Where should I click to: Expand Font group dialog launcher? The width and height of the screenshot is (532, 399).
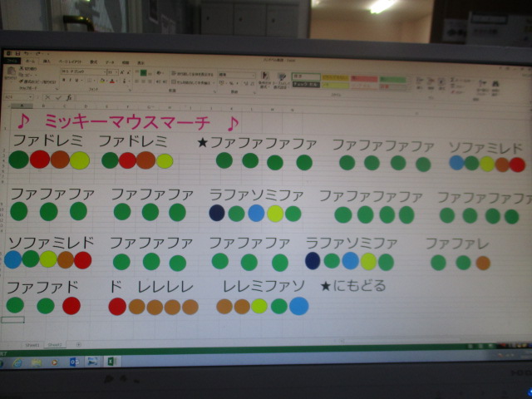(x=130, y=91)
